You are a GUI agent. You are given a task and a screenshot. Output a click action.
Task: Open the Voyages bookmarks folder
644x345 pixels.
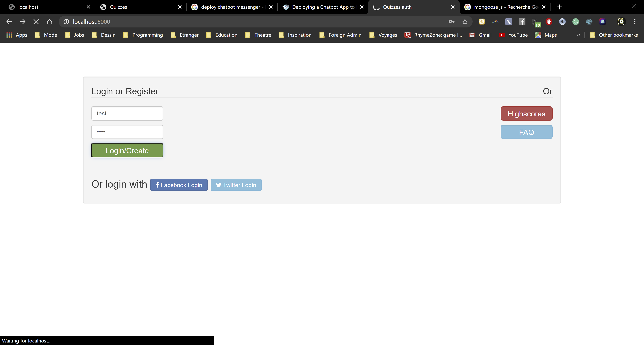(x=383, y=35)
